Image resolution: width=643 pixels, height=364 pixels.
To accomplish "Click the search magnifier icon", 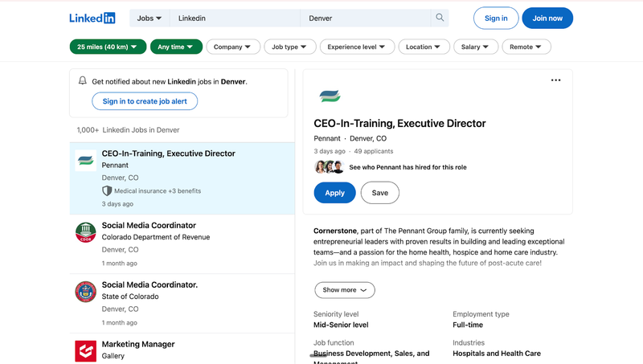I will (x=440, y=18).
